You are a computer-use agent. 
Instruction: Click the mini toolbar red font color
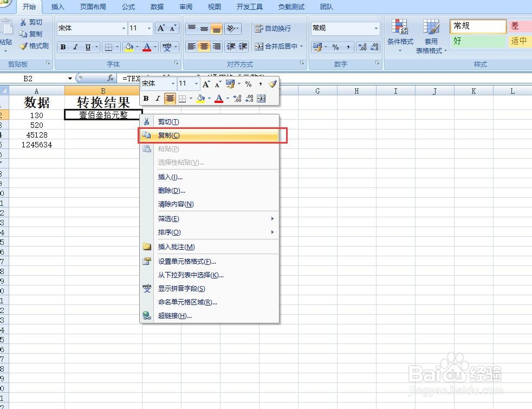pyautogui.click(x=219, y=99)
